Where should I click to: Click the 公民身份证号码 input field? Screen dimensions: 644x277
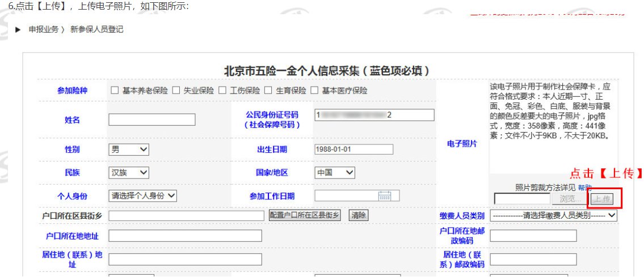[x=374, y=115]
